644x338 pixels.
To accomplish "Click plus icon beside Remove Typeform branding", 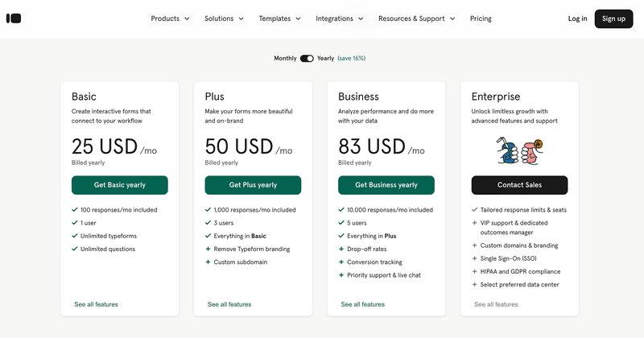I will pyautogui.click(x=208, y=249).
